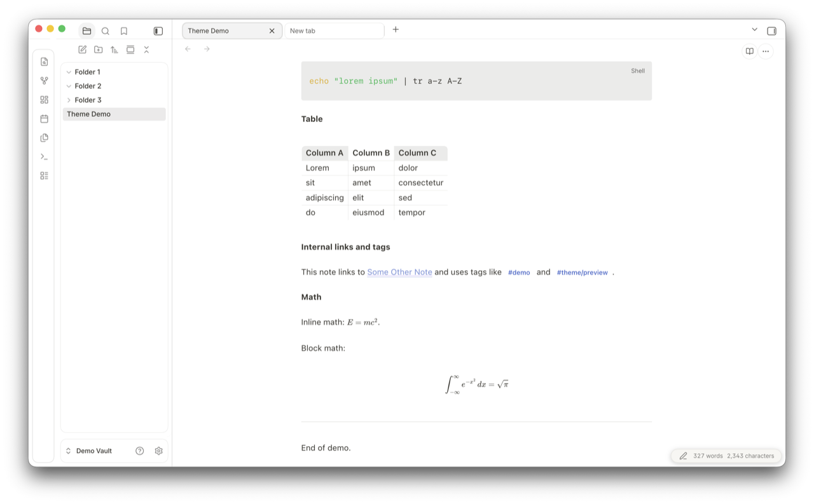Click the Column A table header
This screenshot has width=814, height=504.
(x=325, y=153)
